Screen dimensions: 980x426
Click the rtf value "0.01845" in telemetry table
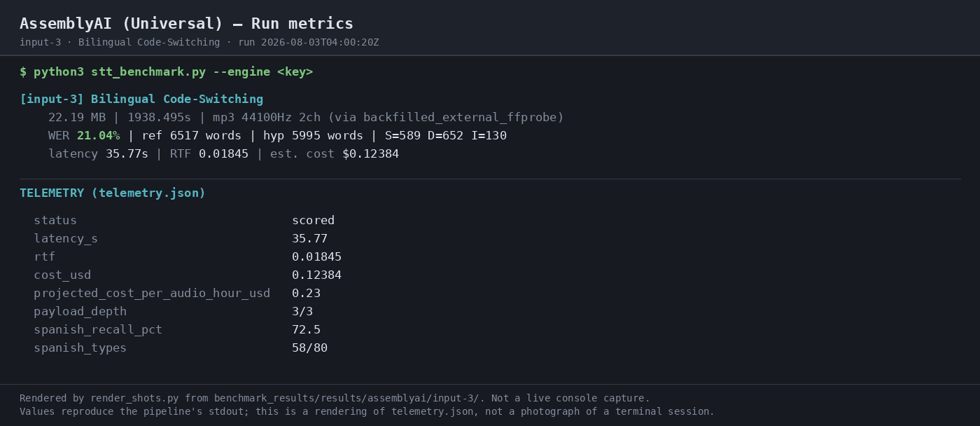316,257
